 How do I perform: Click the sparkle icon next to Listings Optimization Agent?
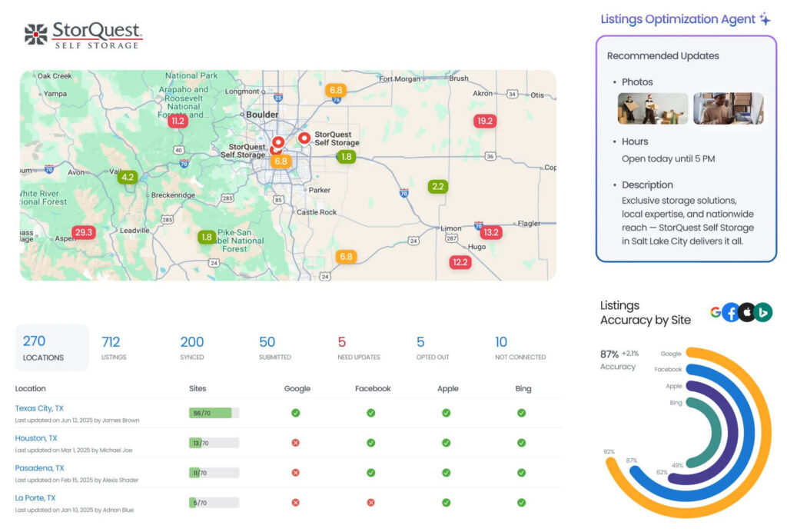(764, 18)
